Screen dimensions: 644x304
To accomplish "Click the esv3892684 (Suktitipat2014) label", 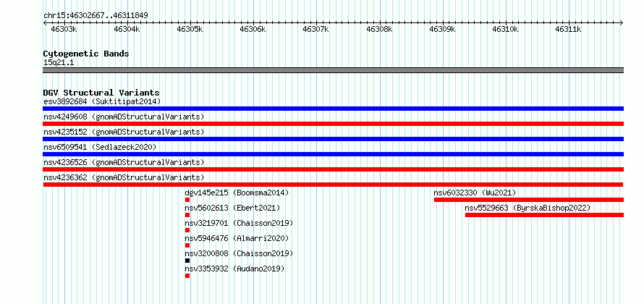I will tap(102, 101).
